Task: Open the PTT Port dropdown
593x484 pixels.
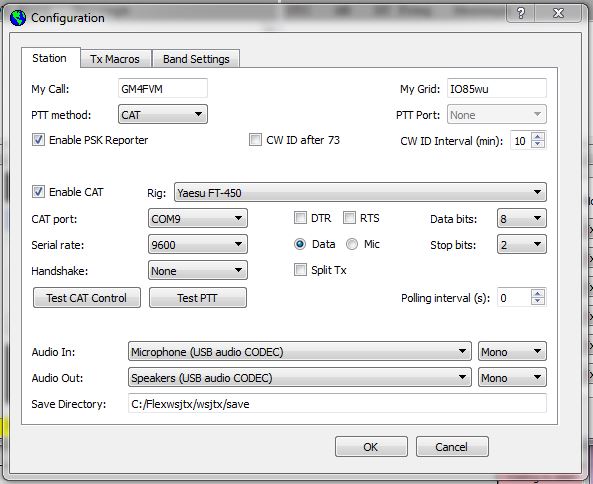Action: [x=497, y=114]
